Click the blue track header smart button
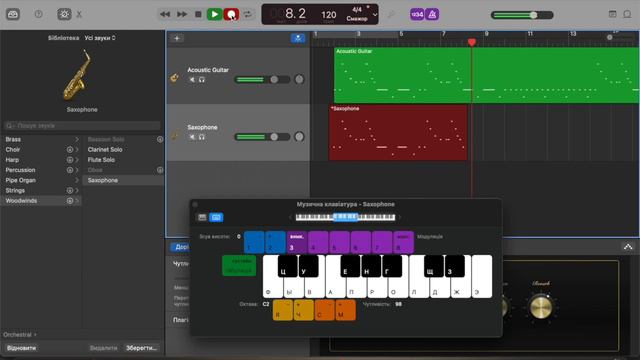640x360 pixels. [x=298, y=38]
